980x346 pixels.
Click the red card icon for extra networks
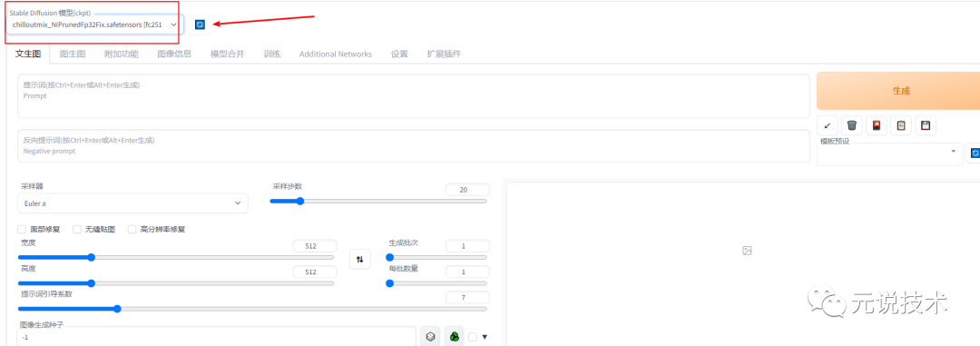pos(877,125)
